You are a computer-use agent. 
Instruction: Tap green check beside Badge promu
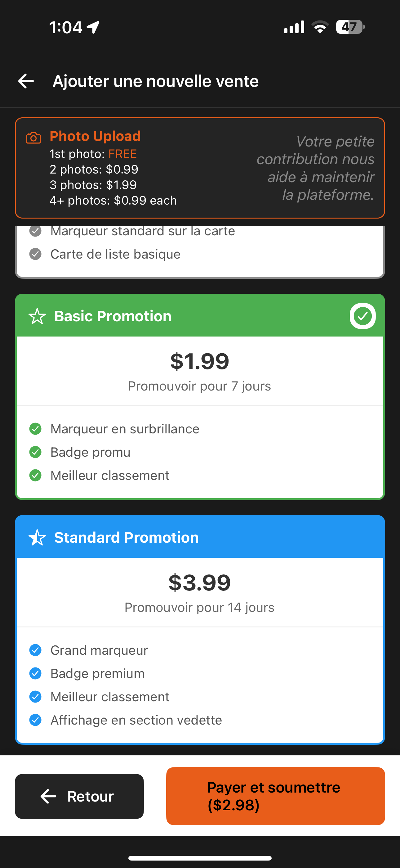pyautogui.click(x=35, y=452)
